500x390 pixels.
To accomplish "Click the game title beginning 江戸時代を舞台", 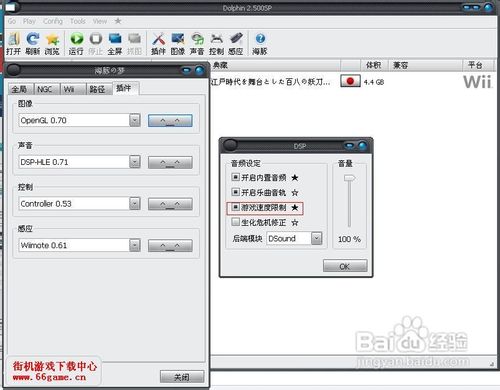I will (271, 82).
